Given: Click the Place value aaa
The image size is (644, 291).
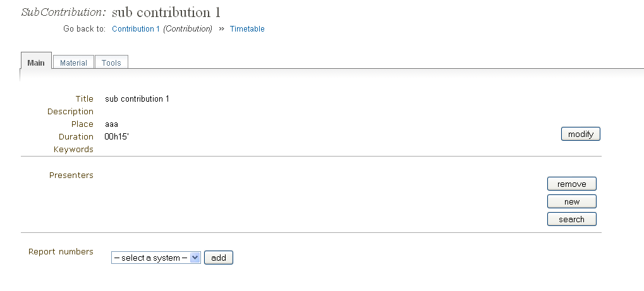Looking at the screenshot, I should coord(112,124).
